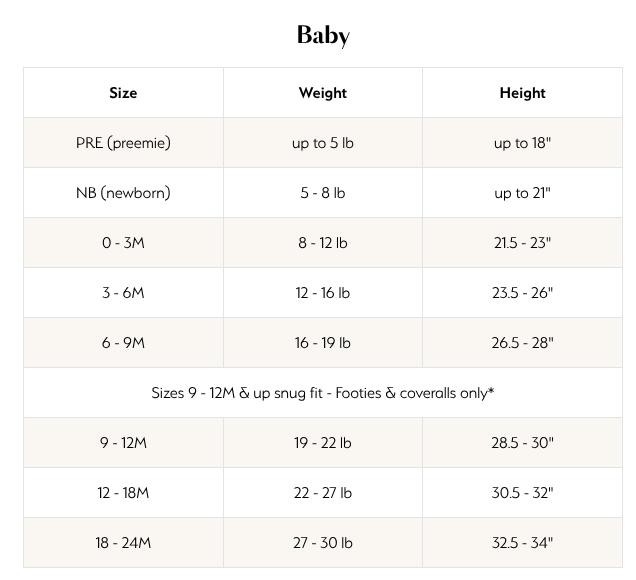Select the 18 - 24M size cell

(123, 543)
